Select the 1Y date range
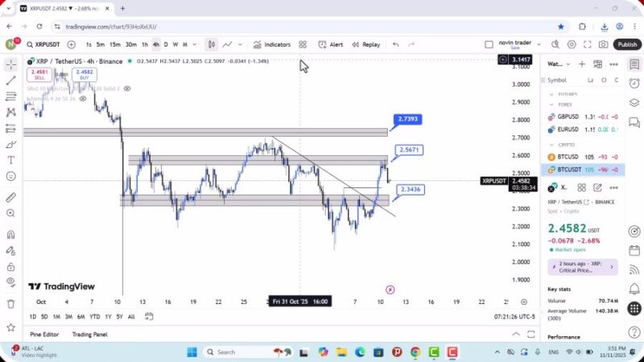Screen dimensions: 644x362 click(x=108, y=316)
